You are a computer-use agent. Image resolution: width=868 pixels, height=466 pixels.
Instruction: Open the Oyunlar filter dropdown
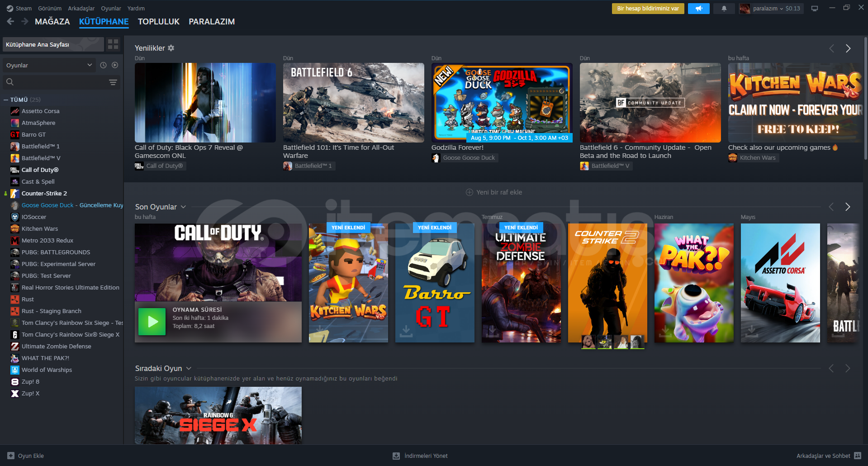[49, 65]
